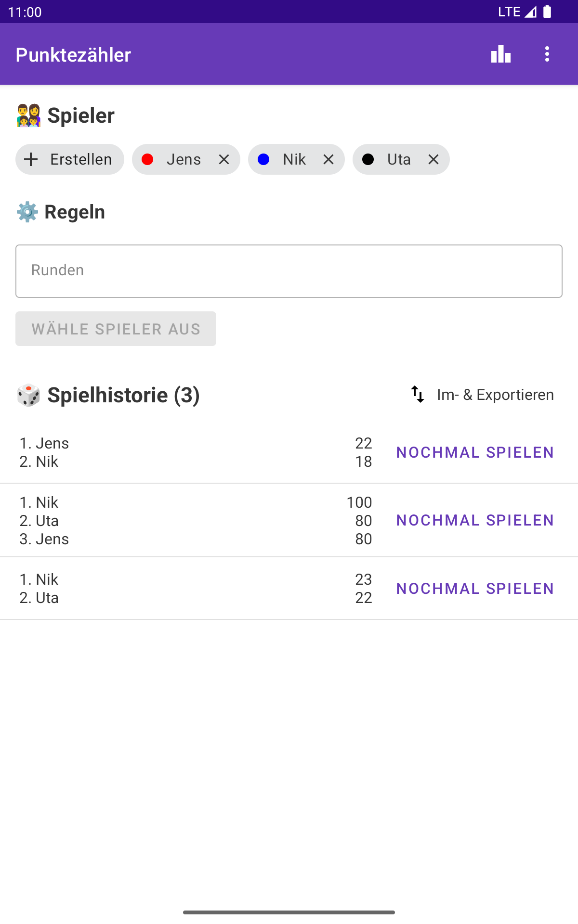The image size is (578, 924).
Task: Click Nik's blue color dot
Action: click(263, 159)
